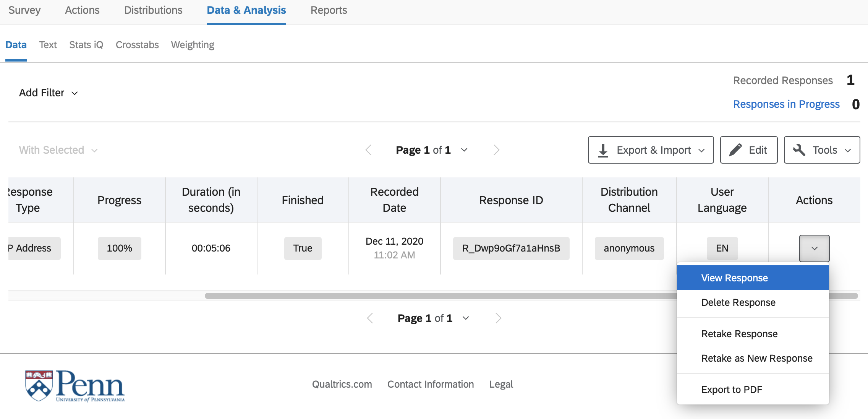
Task: Open the Contact Information link
Action: pyautogui.click(x=431, y=384)
